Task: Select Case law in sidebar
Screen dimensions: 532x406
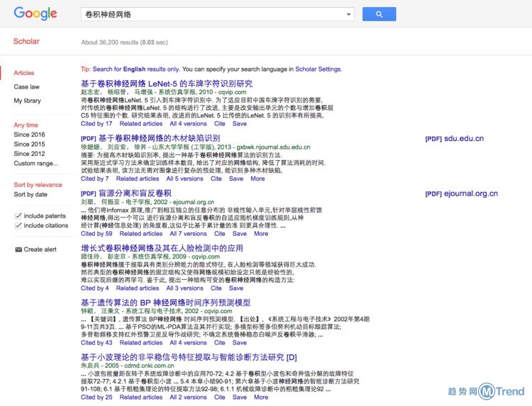Action: (26, 86)
